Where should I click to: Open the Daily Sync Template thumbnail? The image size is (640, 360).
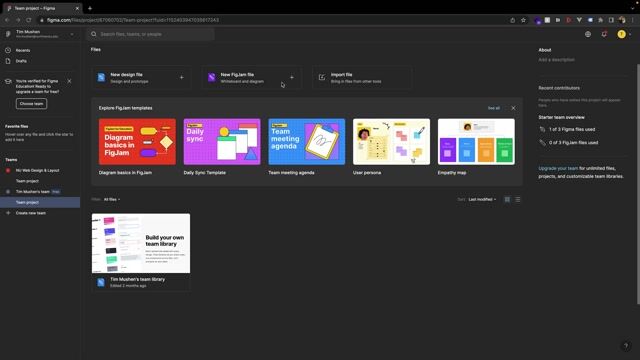222,142
